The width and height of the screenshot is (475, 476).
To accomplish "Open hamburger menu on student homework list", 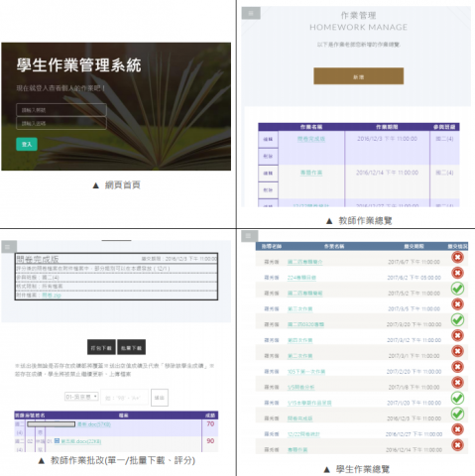I will [249, 236].
